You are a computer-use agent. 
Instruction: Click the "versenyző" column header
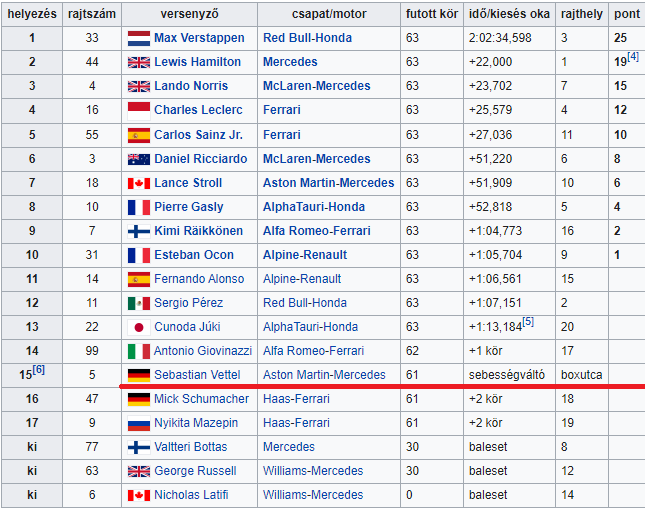pyautogui.click(x=189, y=14)
